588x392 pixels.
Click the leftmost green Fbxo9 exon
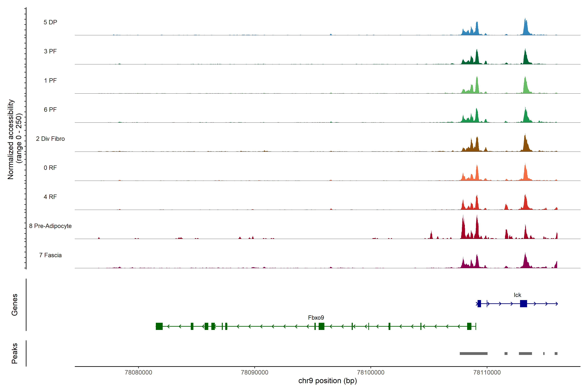159,326
